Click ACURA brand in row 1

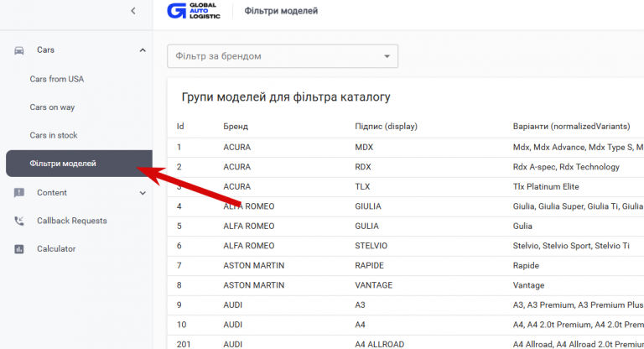237,147
